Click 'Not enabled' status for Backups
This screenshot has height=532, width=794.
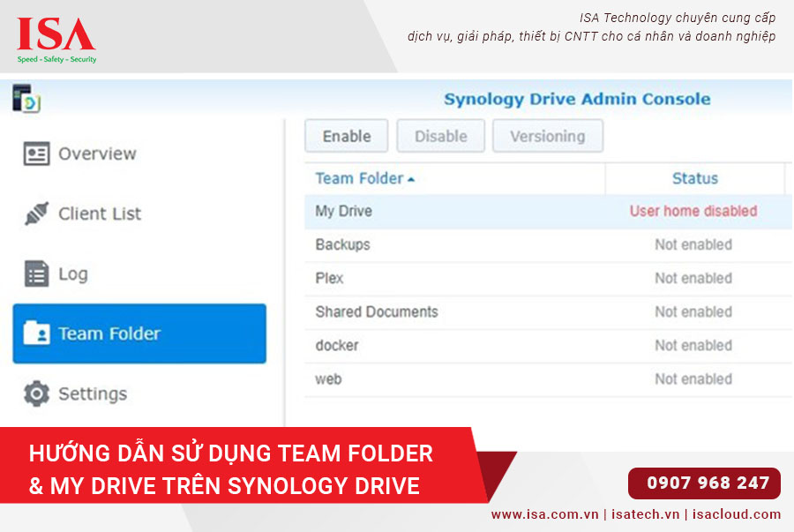[693, 244]
